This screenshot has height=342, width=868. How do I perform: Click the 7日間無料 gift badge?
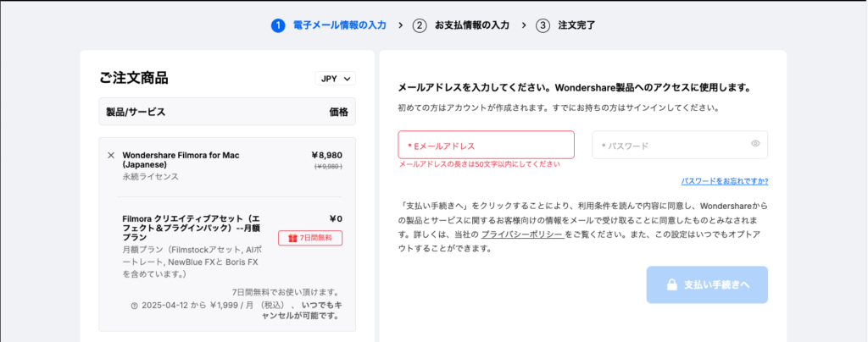pyautogui.click(x=310, y=238)
